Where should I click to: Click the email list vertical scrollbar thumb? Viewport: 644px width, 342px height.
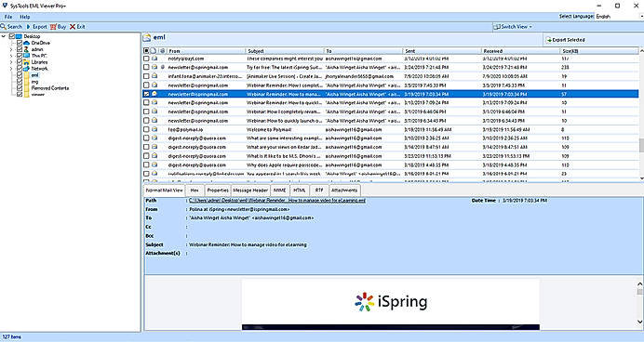point(641,145)
